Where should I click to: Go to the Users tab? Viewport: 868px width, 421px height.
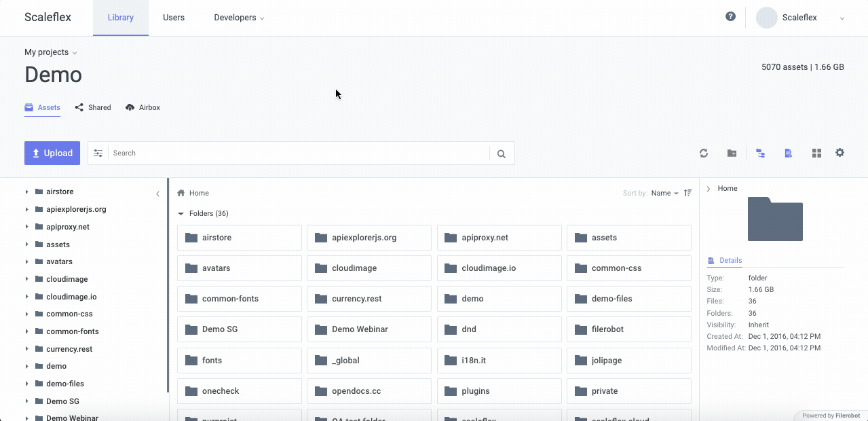click(174, 18)
